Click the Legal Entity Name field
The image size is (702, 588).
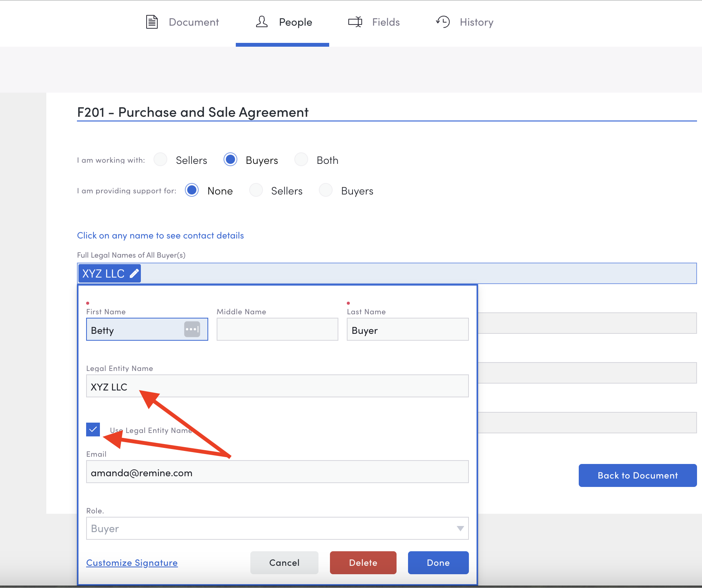tap(278, 386)
